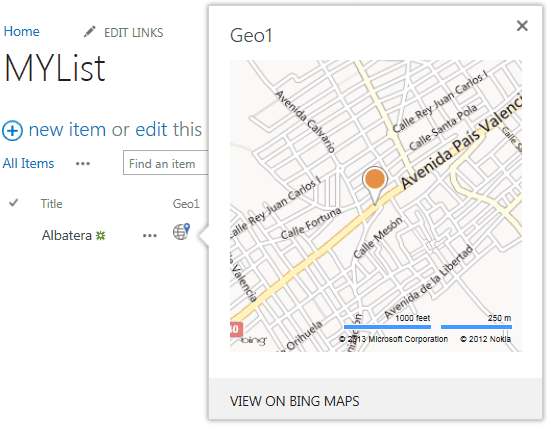Focus the Find an item search box
This screenshot has width=553, height=431.
click(166, 163)
